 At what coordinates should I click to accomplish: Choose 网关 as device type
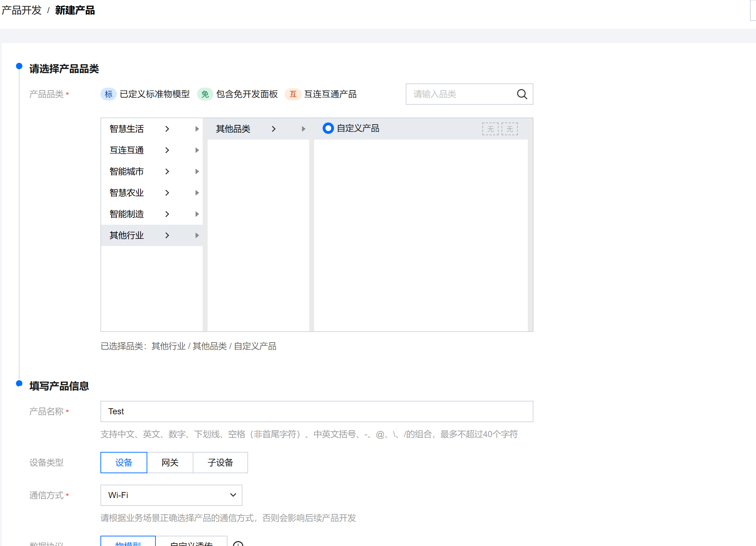point(170,463)
